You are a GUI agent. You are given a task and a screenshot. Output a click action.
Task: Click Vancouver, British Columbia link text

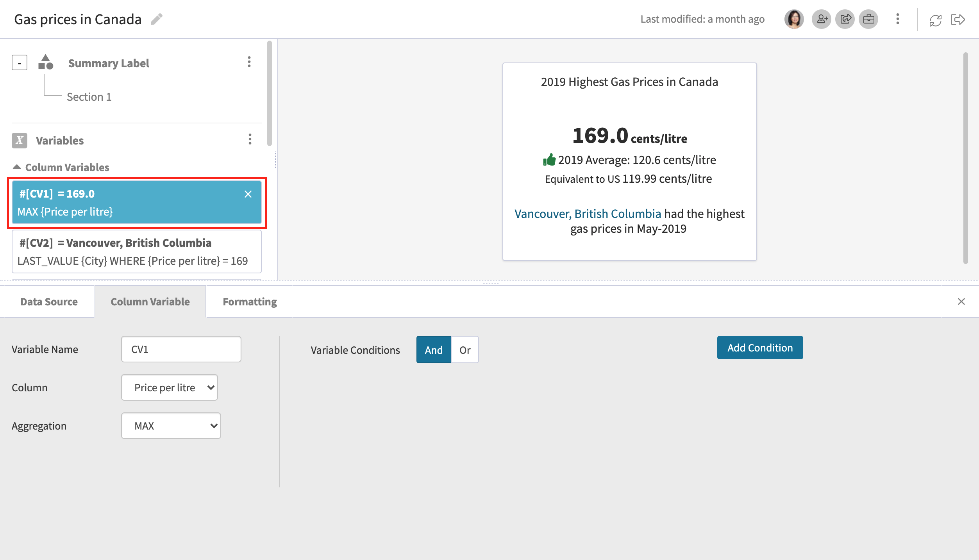click(x=588, y=213)
